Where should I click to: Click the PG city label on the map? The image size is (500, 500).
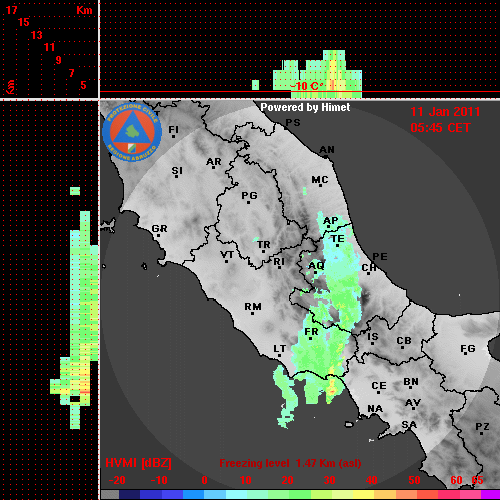(x=249, y=195)
